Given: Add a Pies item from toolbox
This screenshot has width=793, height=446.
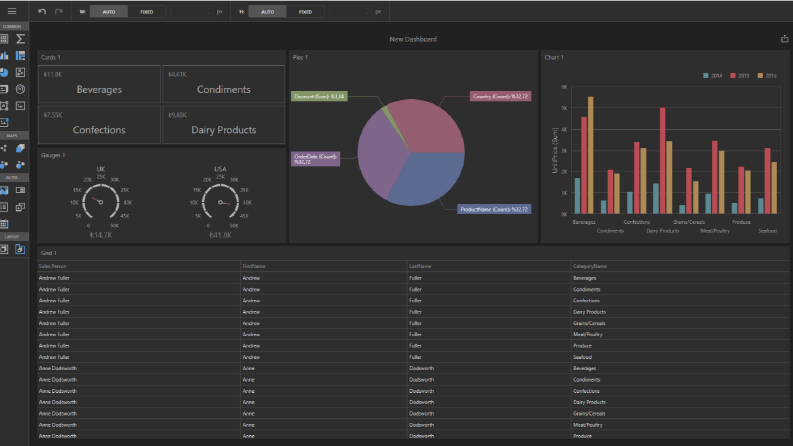Looking at the screenshot, I should tap(4, 72).
